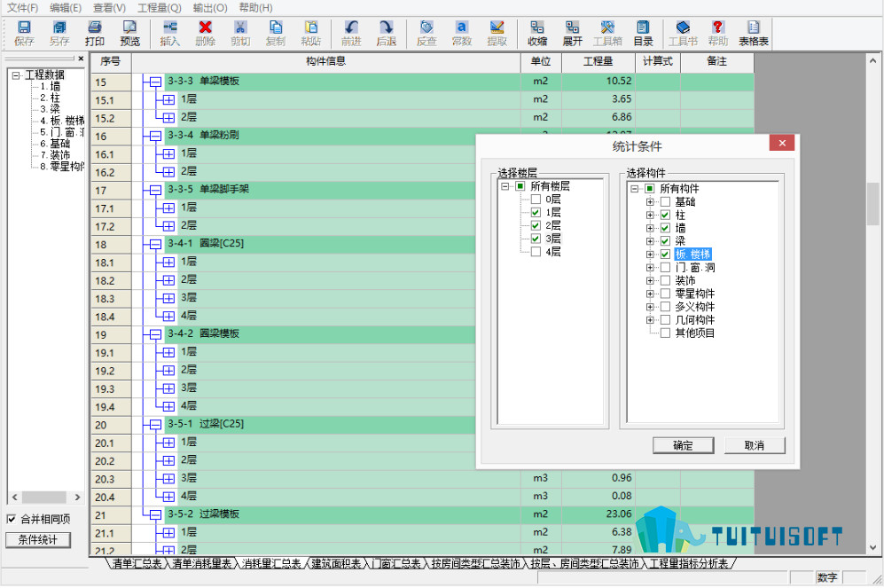The height and width of the screenshot is (588, 884).
Task: Collapse the 工程数据 tree root
Action: click(16, 75)
